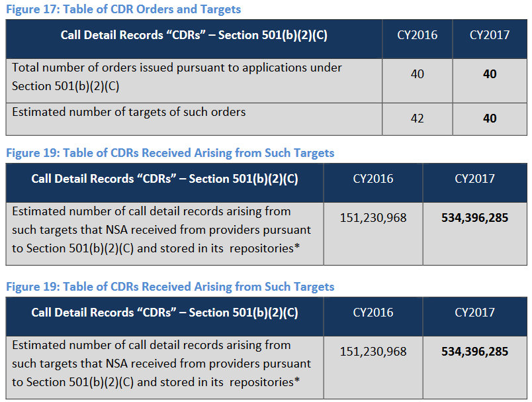
Task: Click the first Figure 19 caption
Action: click(170, 153)
